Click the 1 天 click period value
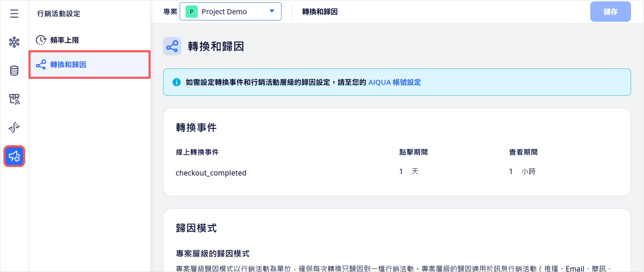 point(408,172)
